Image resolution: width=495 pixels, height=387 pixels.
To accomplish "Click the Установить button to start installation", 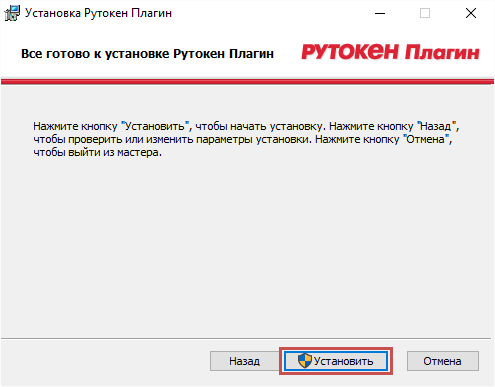I will [x=336, y=361].
